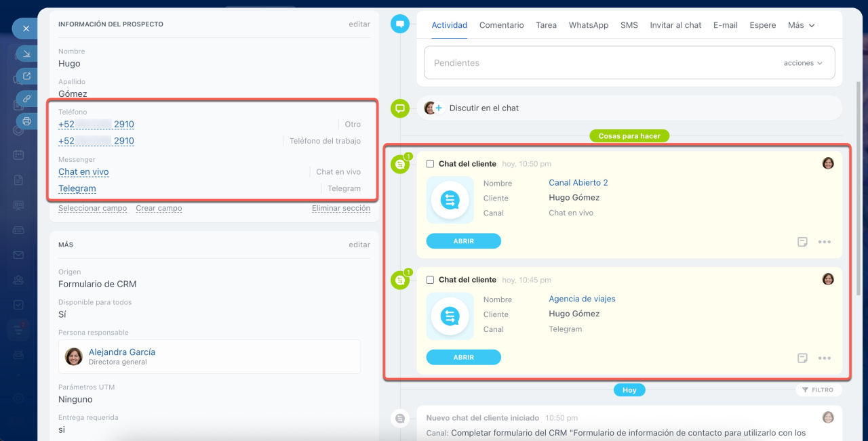The width and height of the screenshot is (868, 441).
Task: Click the note icon on Canal Abierto 2 card
Action: [x=802, y=242]
